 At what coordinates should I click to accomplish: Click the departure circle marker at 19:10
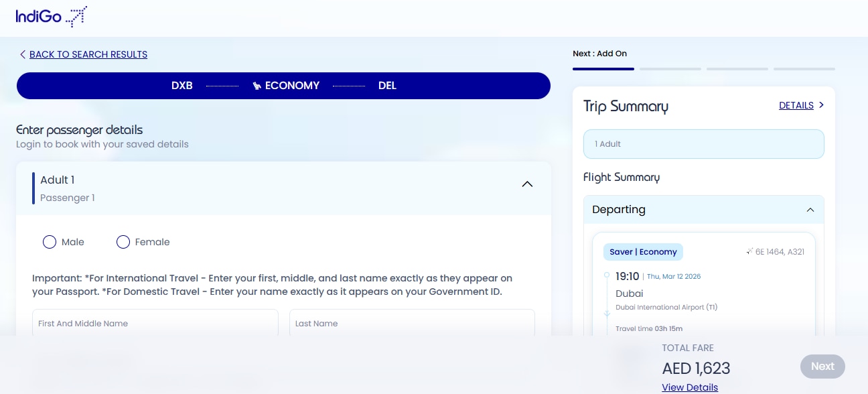tap(607, 275)
